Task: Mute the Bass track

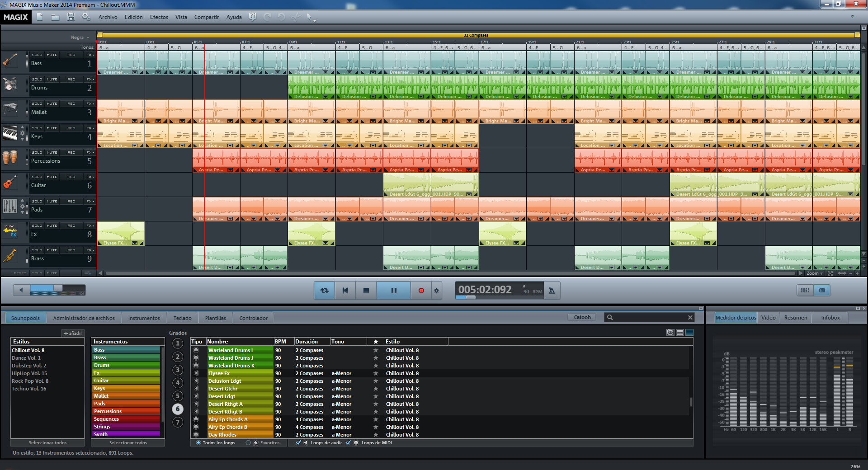Action: (x=52, y=55)
